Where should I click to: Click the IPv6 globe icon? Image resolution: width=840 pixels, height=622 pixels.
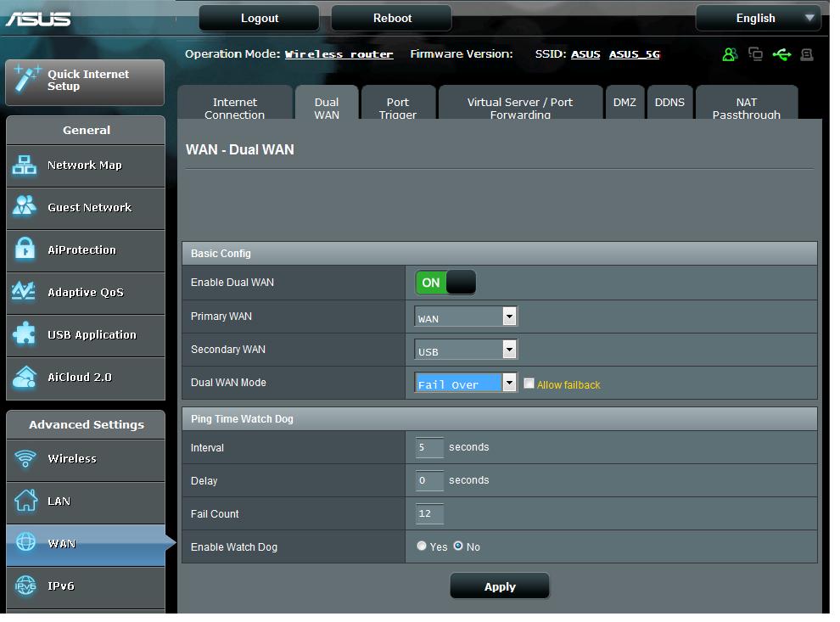coord(25,585)
